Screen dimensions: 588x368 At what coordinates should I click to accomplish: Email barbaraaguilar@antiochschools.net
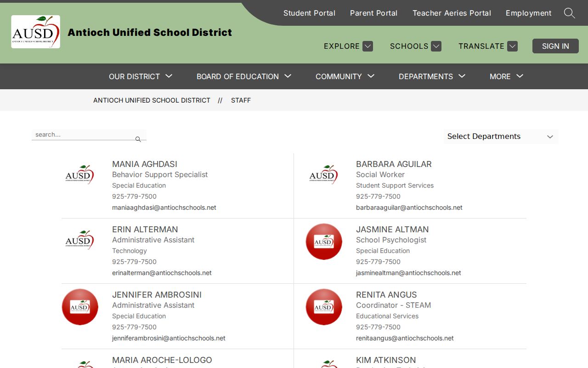[409, 207]
